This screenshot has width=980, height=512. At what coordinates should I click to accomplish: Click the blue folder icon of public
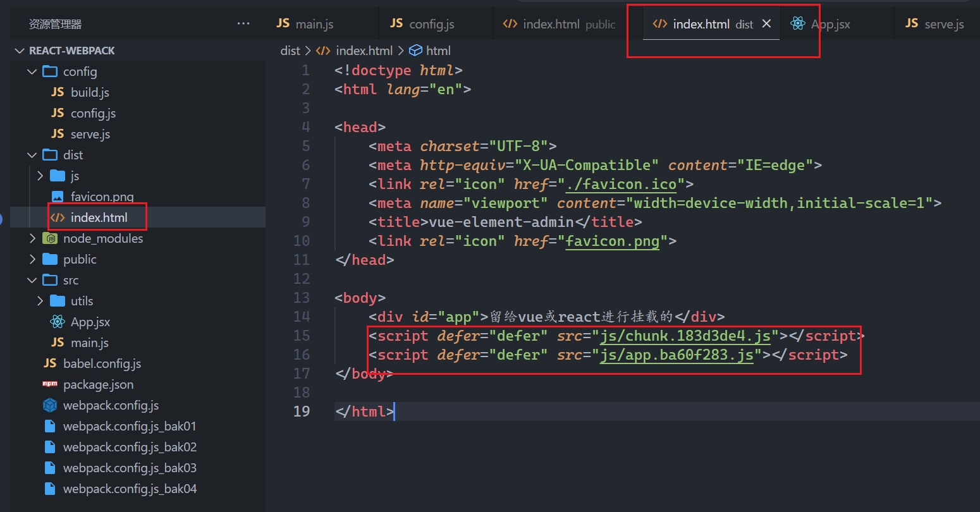coord(50,259)
